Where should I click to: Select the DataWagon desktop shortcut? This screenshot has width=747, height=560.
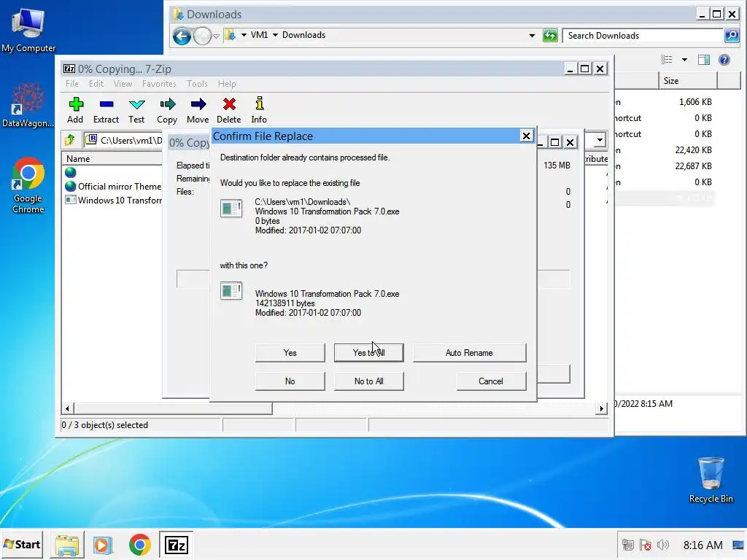(28, 106)
